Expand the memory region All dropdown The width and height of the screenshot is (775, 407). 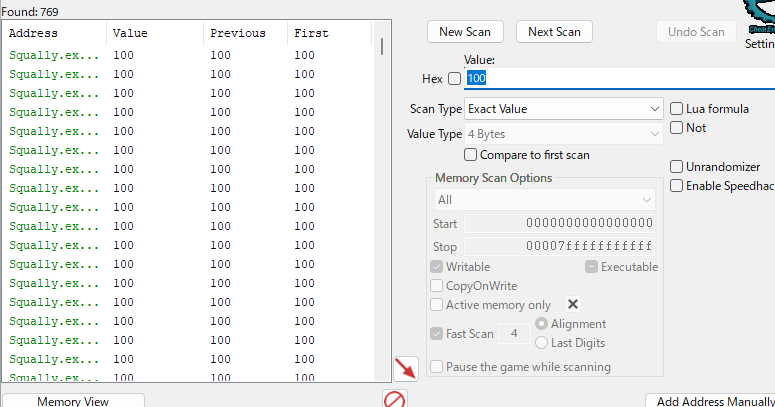coord(543,200)
